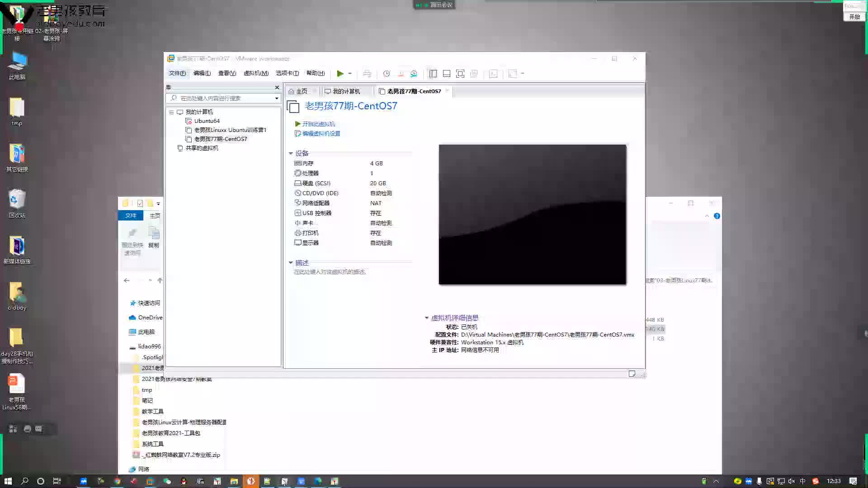This screenshot has width=868, height=488.
Task: Revert to snapshot toolbar icon
Action: pyautogui.click(x=401, y=74)
